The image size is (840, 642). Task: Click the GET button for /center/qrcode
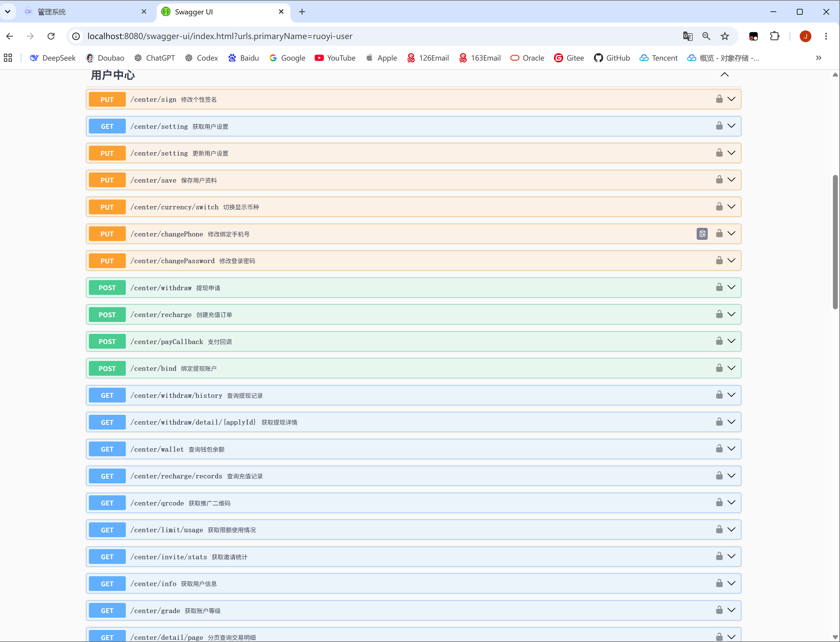tap(107, 503)
